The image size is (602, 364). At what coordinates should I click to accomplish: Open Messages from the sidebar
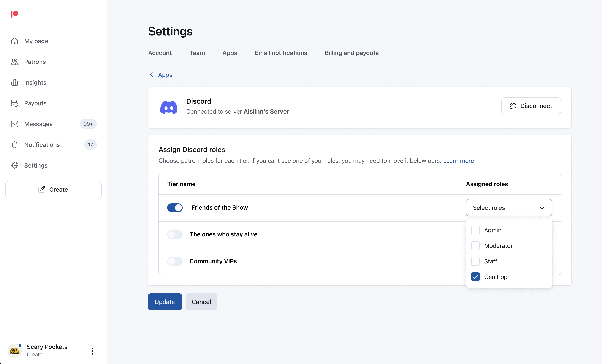38,124
